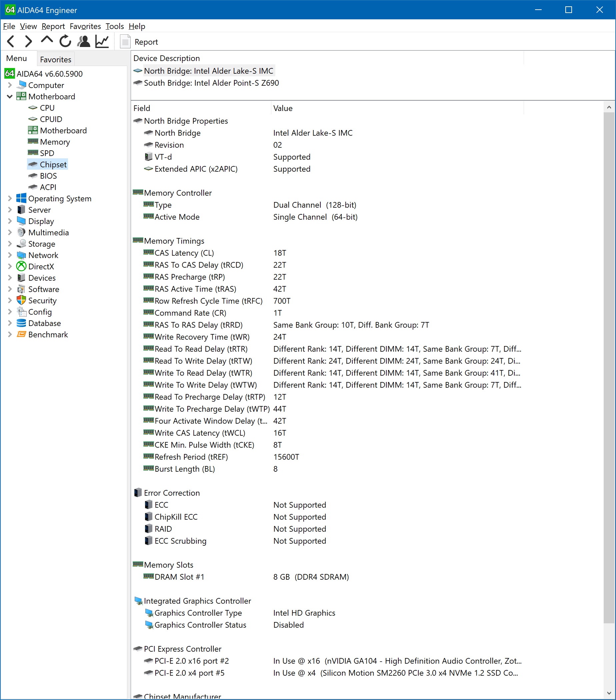This screenshot has width=616, height=700.
Task: Click the Report button label
Action: [146, 42]
